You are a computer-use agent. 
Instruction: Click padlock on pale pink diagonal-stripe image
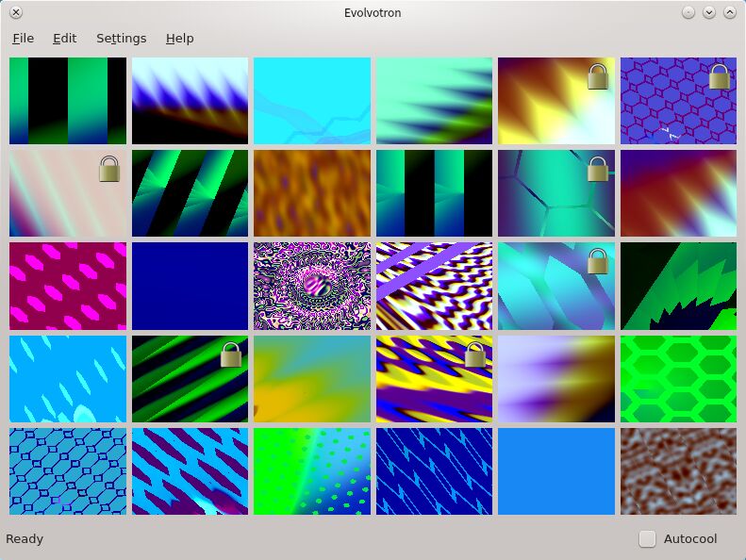pyautogui.click(x=109, y=170)
